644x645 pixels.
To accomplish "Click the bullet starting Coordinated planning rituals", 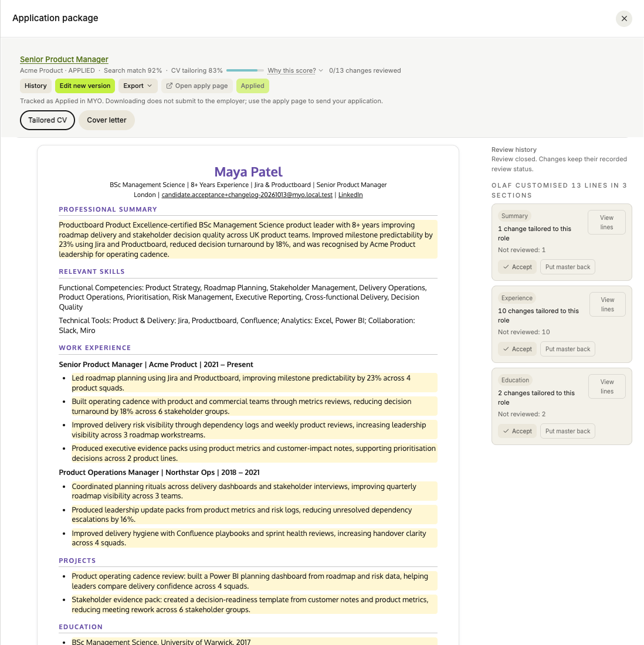I will pyautogui.click(x=255, y=491).
